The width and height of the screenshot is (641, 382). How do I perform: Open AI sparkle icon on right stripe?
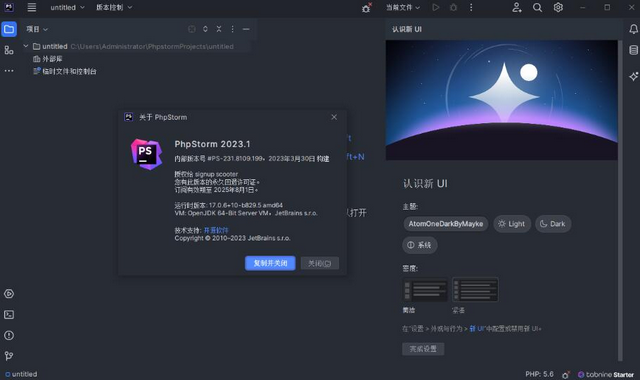[633, 76]
